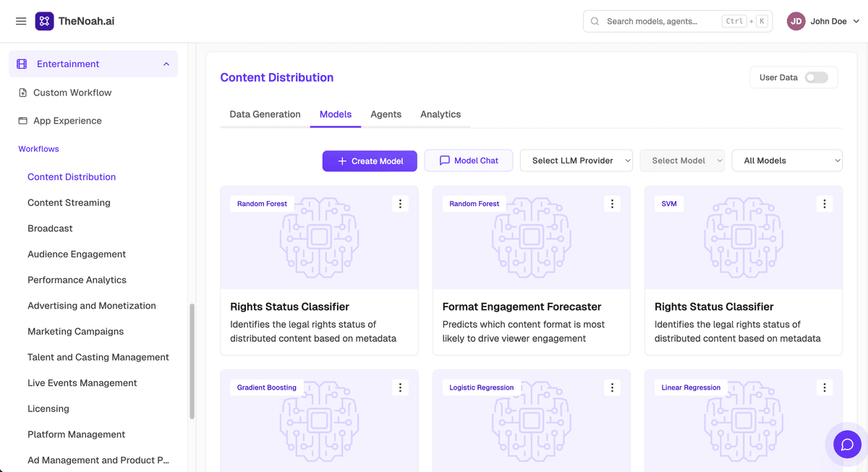Select Marketing Campaigns workflow
This screenshot has height=472, width=868.
75,332
